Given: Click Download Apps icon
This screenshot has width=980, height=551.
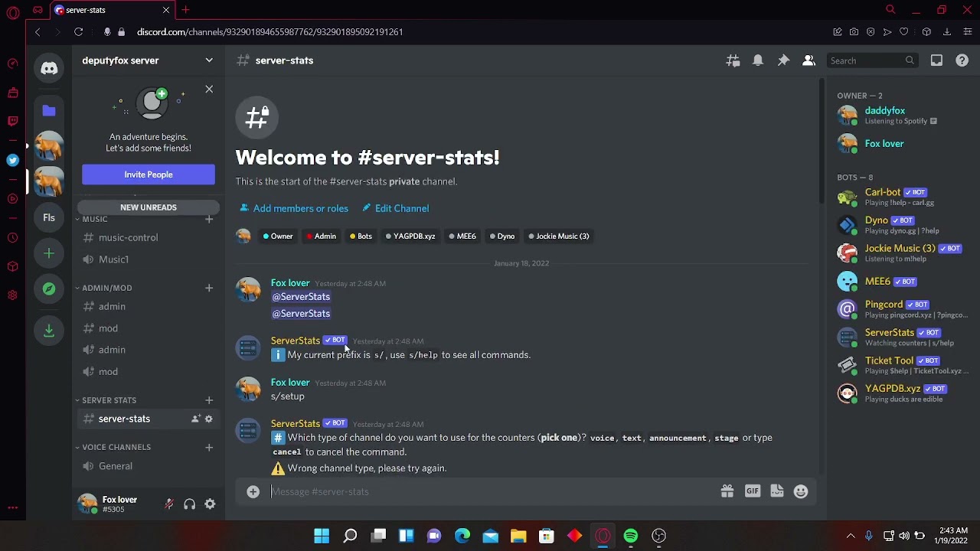Looking at the screenshot, I should click(x=49, y=330).
